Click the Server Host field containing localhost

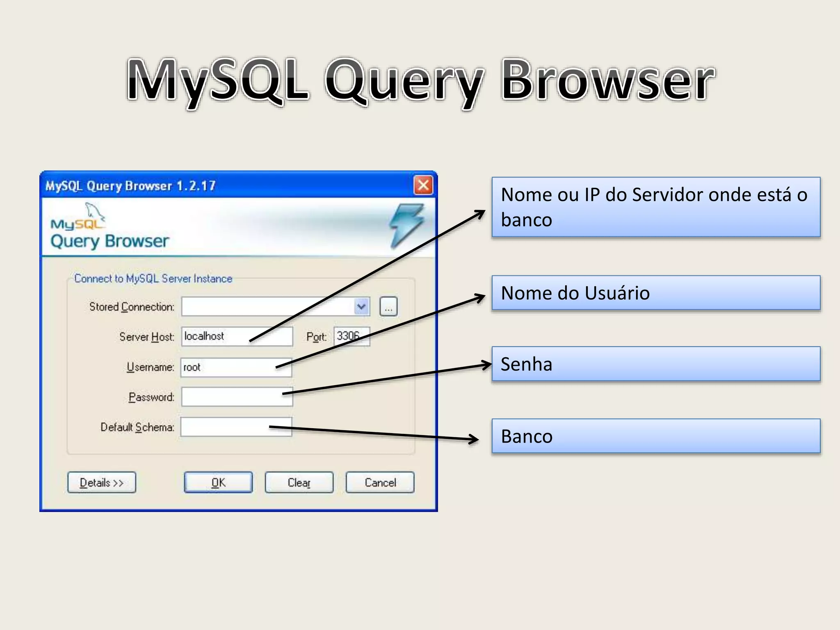point(230,337)
